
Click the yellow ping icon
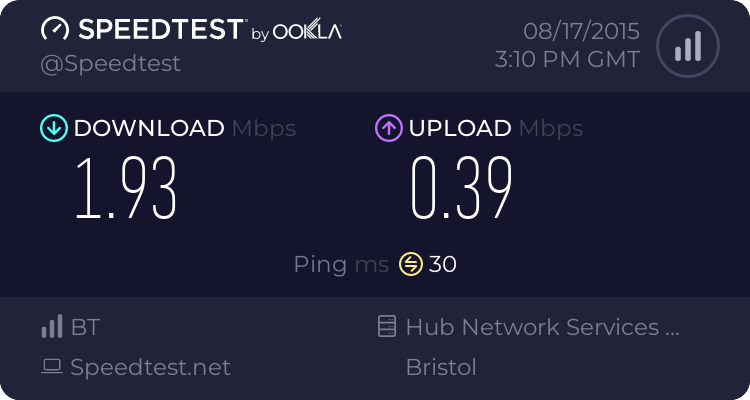(x=410, y=264)
